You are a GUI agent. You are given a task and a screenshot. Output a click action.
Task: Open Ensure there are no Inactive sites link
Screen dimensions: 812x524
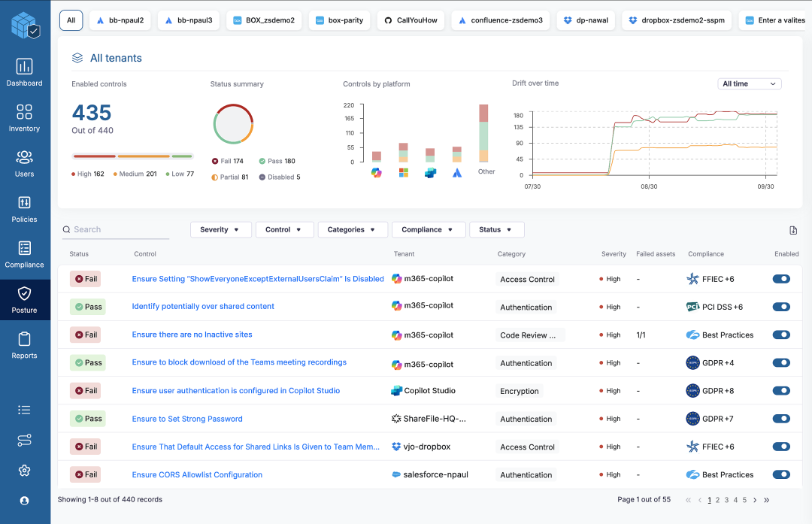point(192,335)
